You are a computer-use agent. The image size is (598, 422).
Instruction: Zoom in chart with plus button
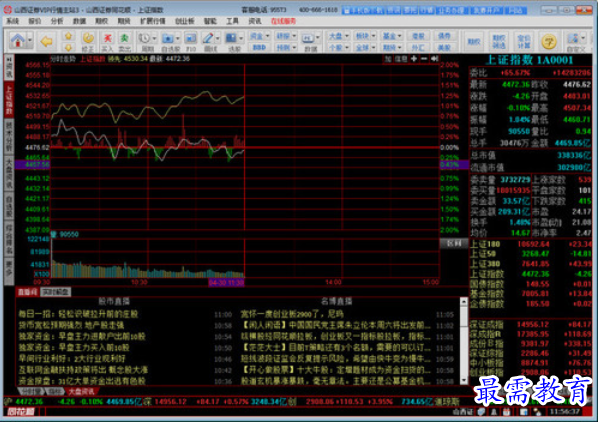pos(414,59)
